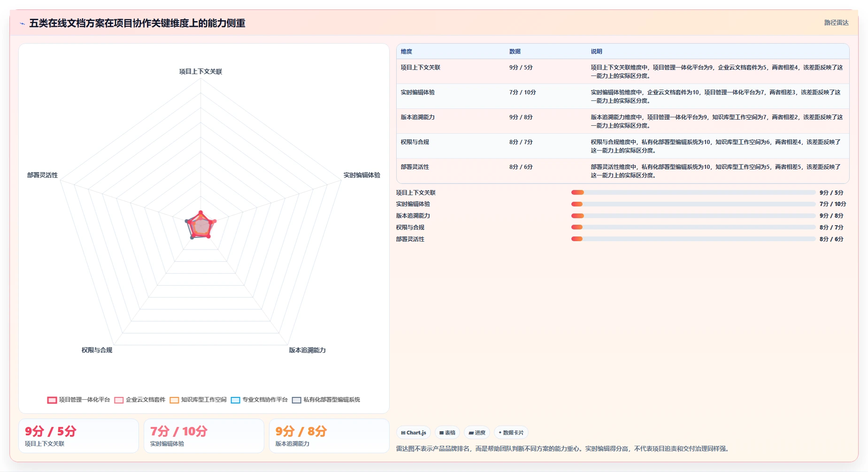Open the 9分 / 5分 项目上下文关联 data card

tap(78, 436)
